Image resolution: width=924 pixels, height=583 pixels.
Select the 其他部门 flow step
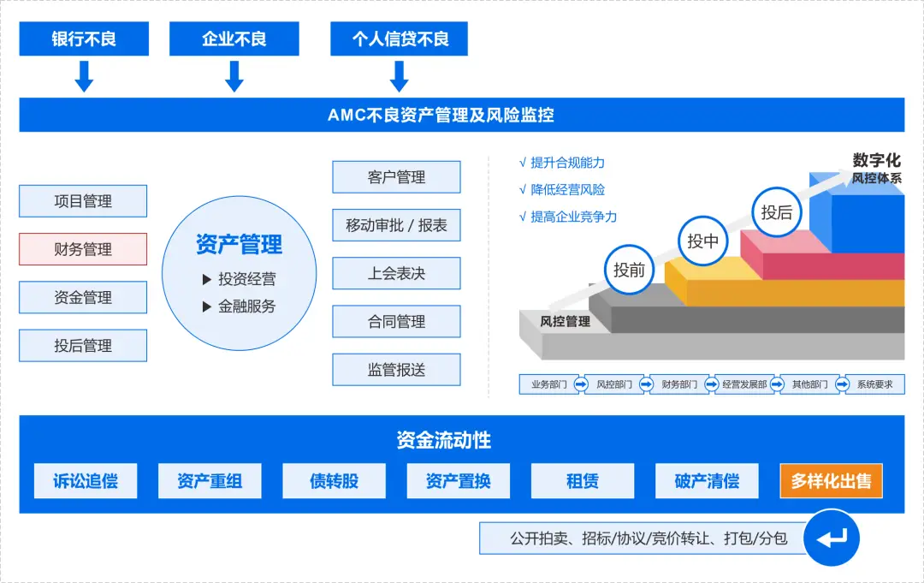coord(809,384)
